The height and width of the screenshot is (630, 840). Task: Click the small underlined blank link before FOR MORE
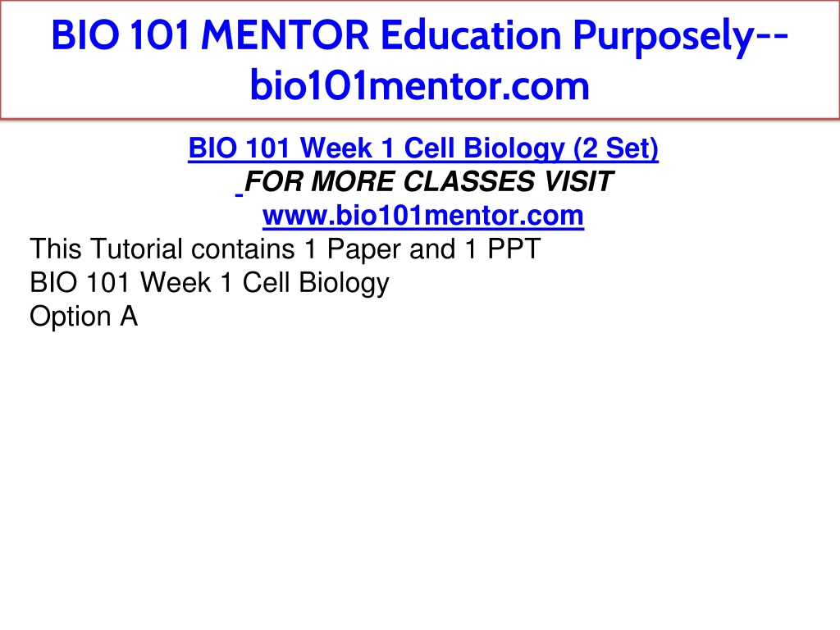tap(239, 193)
